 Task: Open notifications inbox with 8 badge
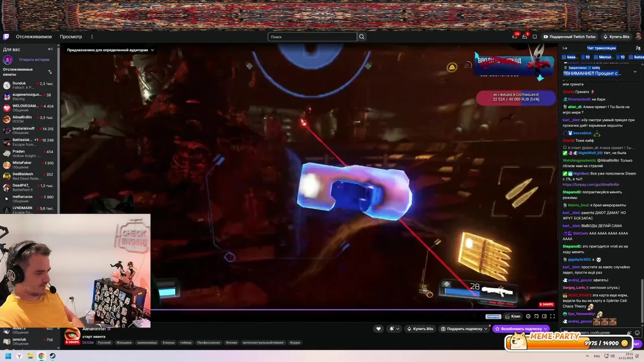525,37
